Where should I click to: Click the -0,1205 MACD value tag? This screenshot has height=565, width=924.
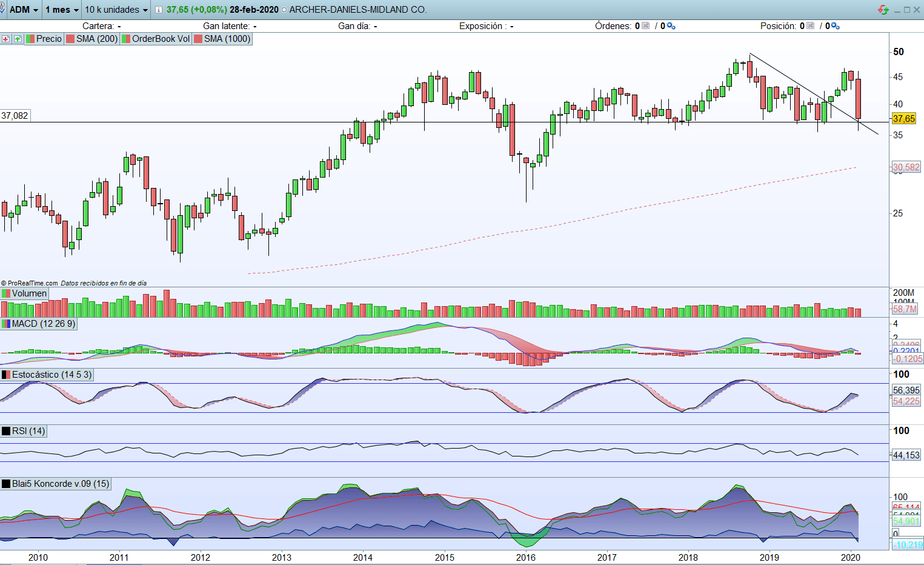coord(908,359)
